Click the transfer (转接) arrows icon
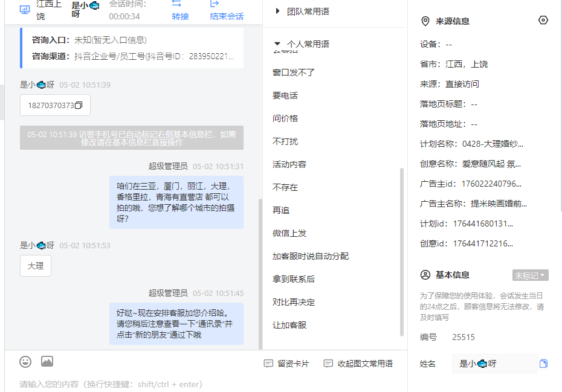The height and width of the screenshot is (392, 562). [176, 4]
